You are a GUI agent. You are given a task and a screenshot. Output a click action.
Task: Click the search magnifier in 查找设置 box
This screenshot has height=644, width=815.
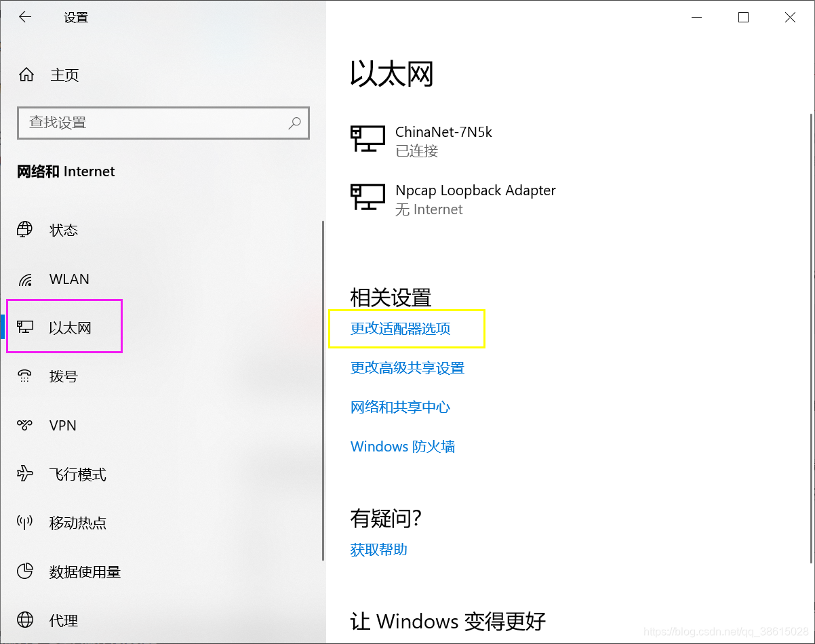tap(294, 123)
